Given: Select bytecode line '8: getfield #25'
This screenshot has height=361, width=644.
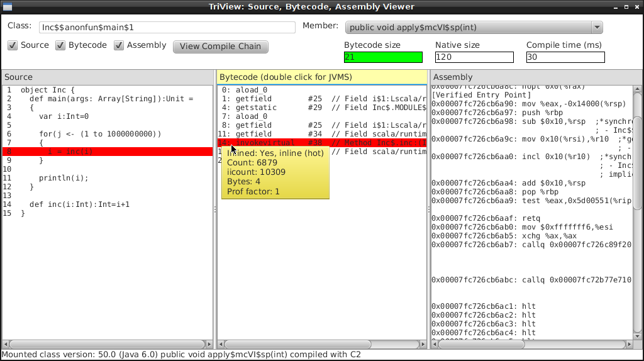Looking at the screenshot, I should pos(322,125).
